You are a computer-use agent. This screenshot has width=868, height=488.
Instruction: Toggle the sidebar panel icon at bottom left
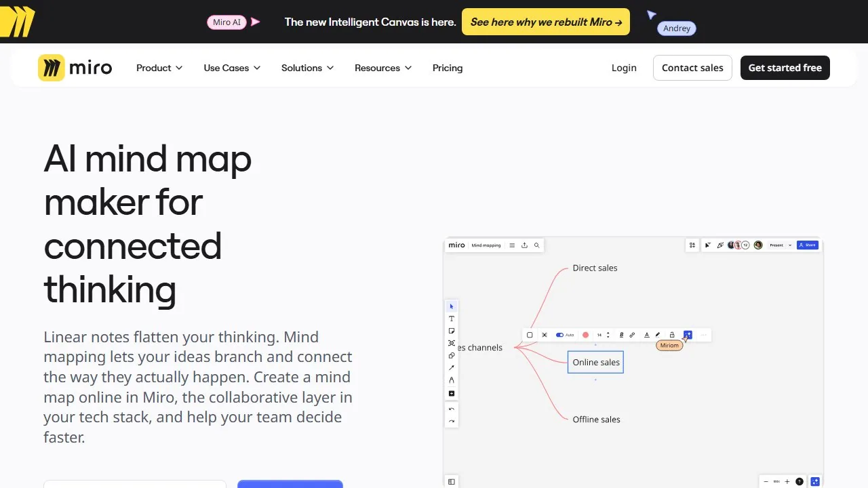452,482
